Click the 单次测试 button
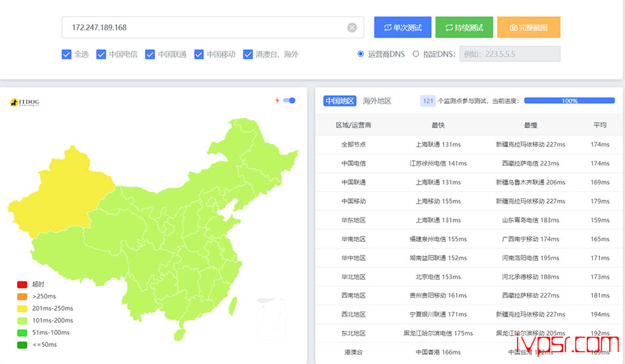 click(x=403, y=28)
